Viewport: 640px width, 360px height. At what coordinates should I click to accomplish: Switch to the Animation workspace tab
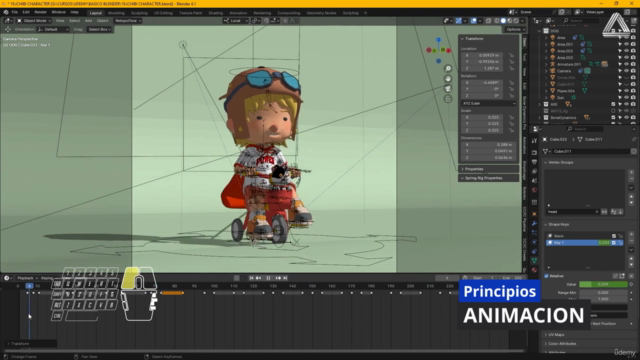click(x=238, y=13)
